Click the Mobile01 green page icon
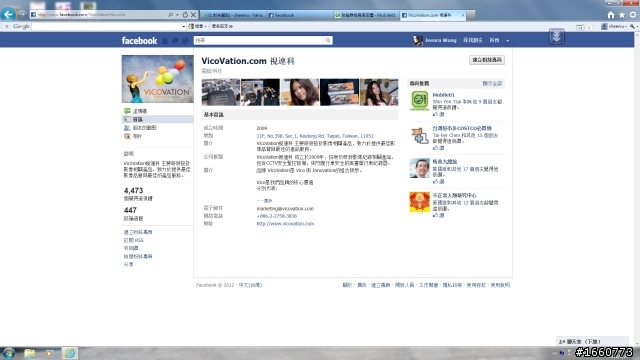 coord(420,100)
